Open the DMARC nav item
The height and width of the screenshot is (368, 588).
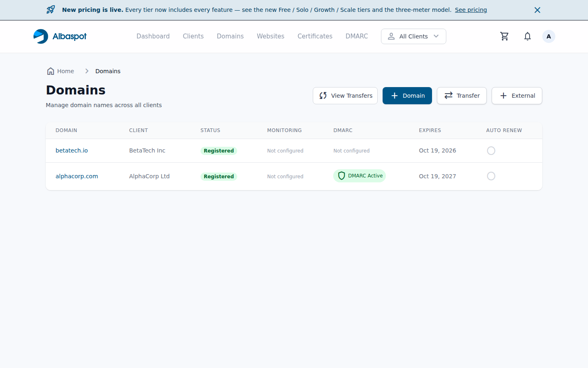(356, 36)
